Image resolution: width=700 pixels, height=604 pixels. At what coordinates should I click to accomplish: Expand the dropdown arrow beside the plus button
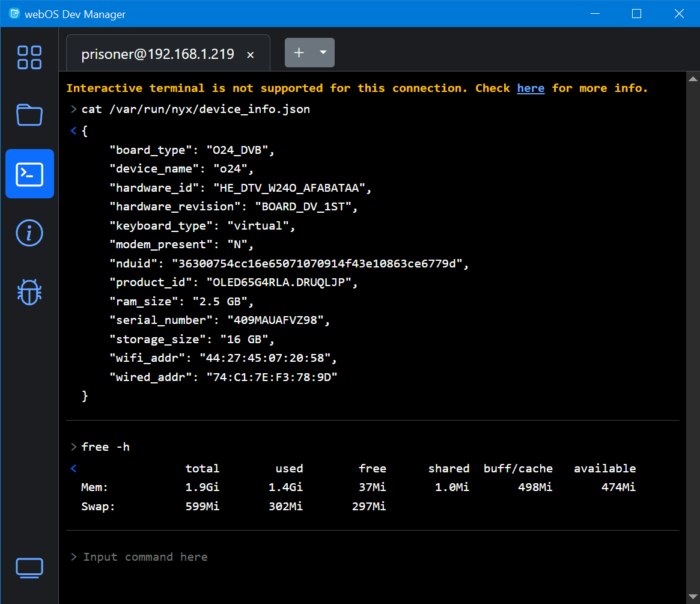coord(323,53)
